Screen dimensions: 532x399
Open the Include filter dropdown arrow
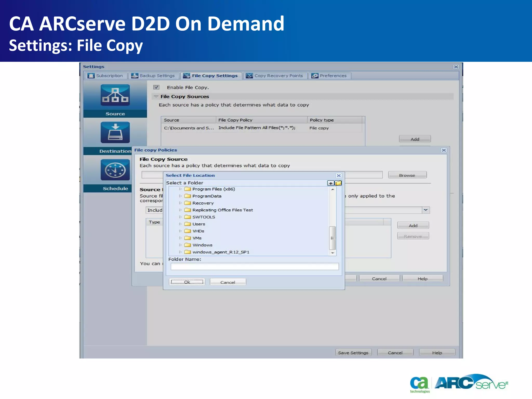425,210
